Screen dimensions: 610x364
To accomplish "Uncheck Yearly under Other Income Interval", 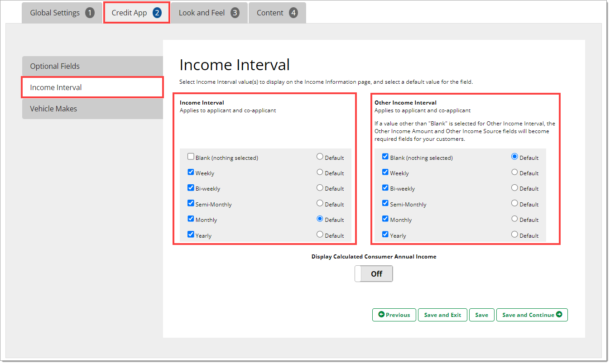I will click(x=385, y=235).
